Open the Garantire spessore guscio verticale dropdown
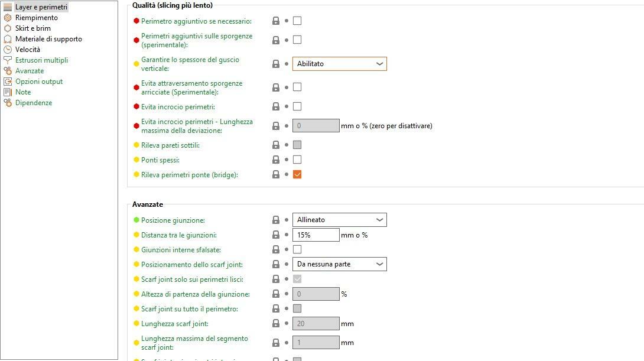The image size is (644, 361). [x=339, y=64]
